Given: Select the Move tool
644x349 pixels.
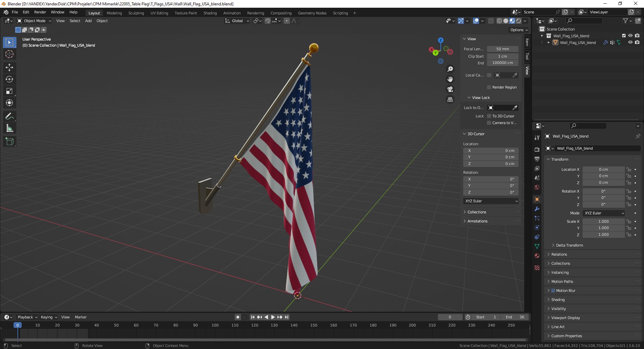Looking at the screenshot, I should click(9, 67).
